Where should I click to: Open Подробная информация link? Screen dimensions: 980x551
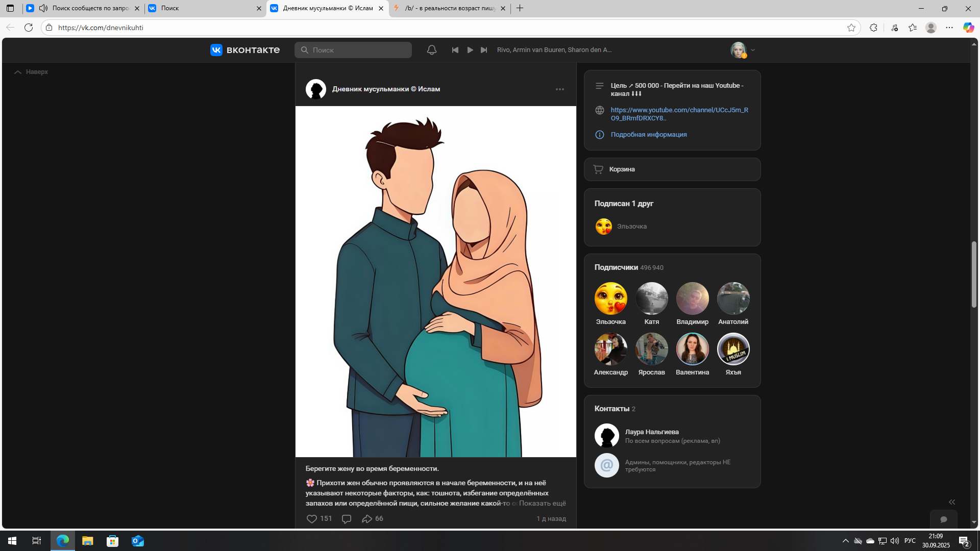(x=648, y=135)
